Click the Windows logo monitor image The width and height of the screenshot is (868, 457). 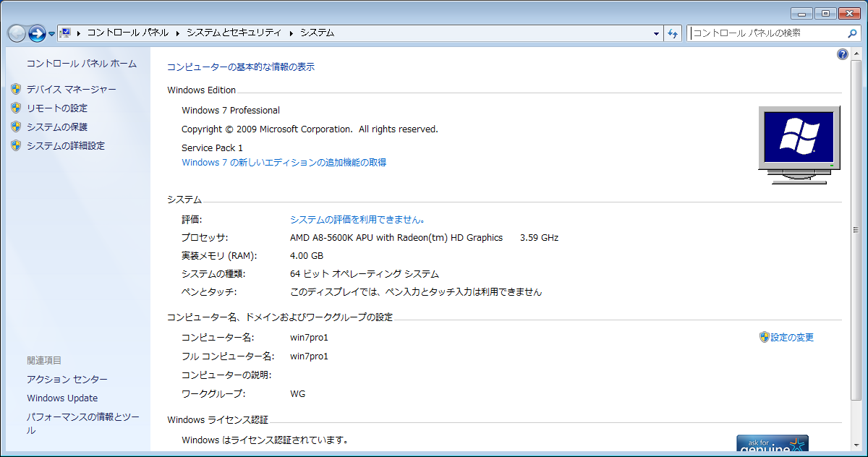799,145
